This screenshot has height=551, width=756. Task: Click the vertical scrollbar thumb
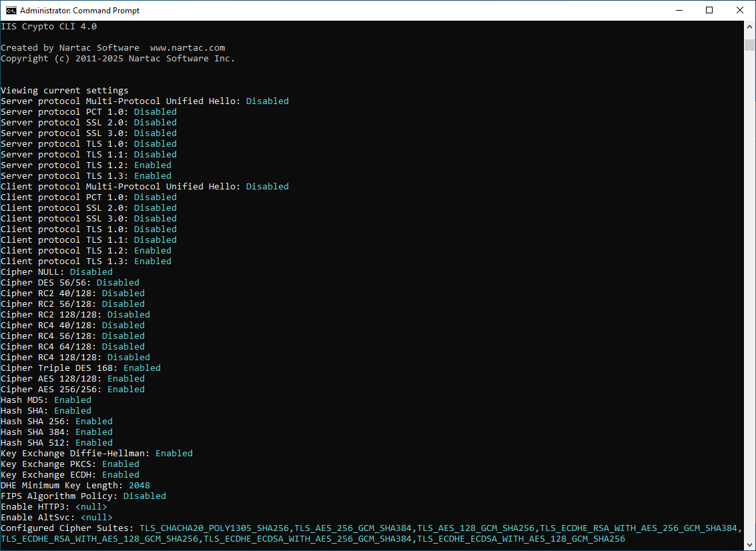coord(750,45)
